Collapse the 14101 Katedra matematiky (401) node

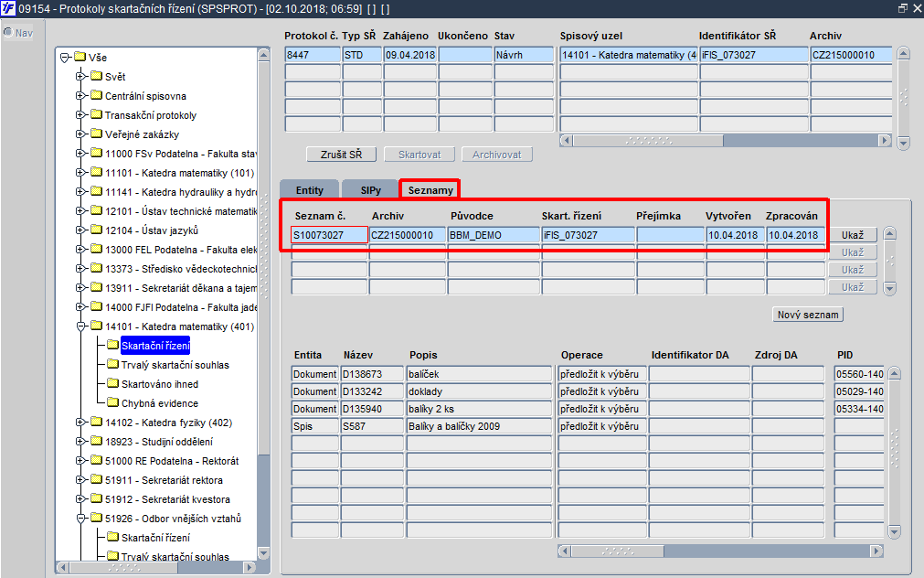81,326
